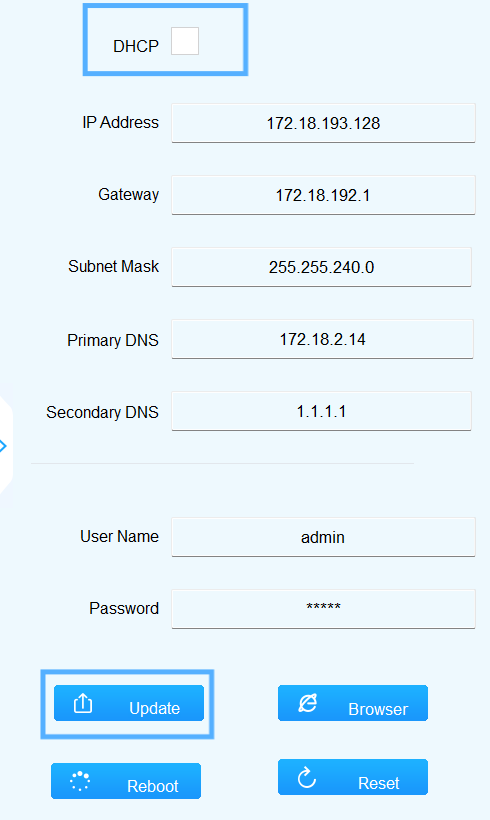Click the circular arrow Reset icon

point(306,778)
